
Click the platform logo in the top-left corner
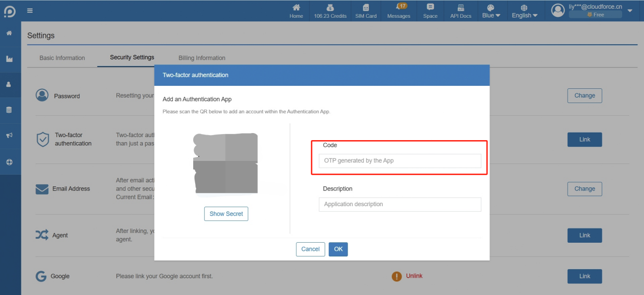(9, 11)
